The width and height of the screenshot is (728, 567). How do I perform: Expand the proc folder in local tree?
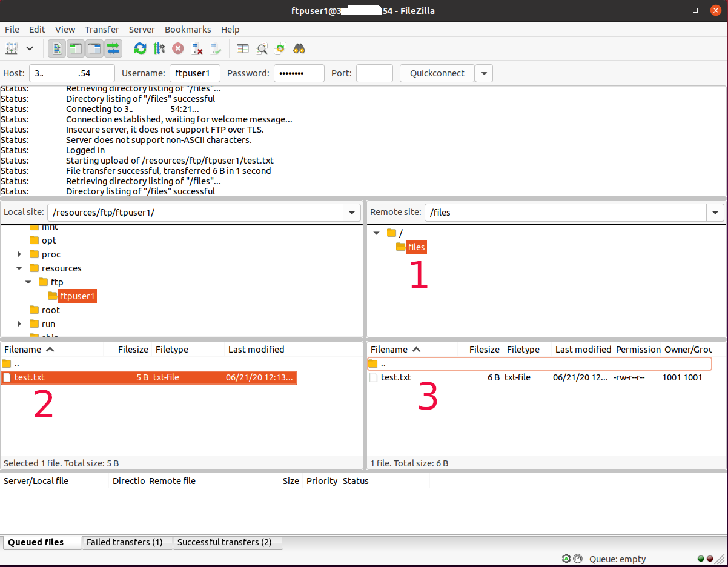19,254
